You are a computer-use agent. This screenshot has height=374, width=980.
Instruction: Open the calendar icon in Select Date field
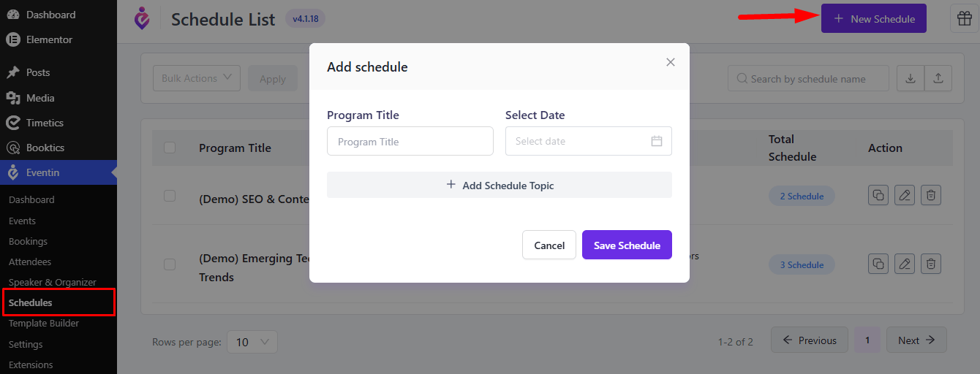tap(657, 141)
